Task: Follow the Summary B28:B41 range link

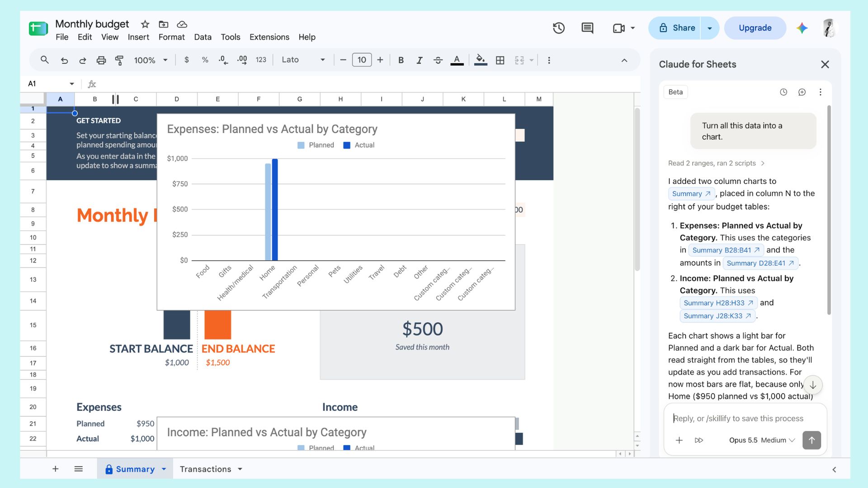Action: click(x=726, y=250)
